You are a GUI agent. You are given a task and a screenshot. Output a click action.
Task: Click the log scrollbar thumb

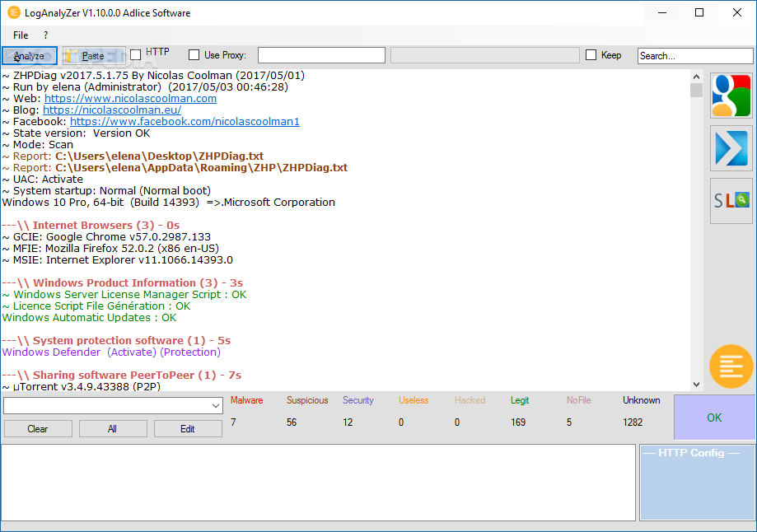pos(696,91)
